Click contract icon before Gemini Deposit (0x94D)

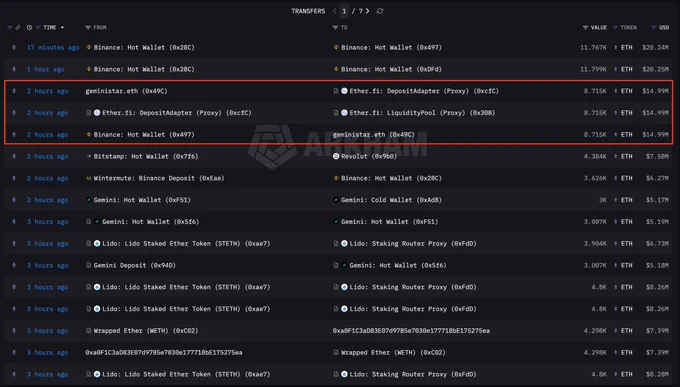[x=88, y=265]
